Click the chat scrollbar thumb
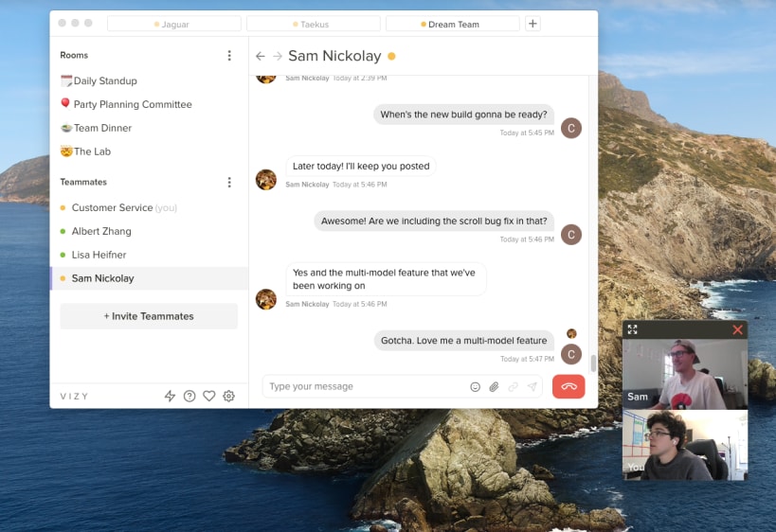Screen dimensions: 776x532 pos(593,364)
